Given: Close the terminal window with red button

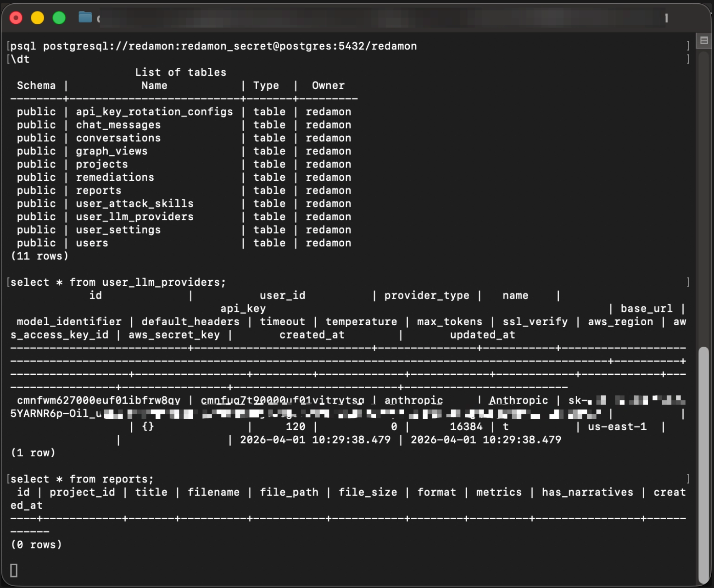Looking at the screenshot, I should (16, 18).
